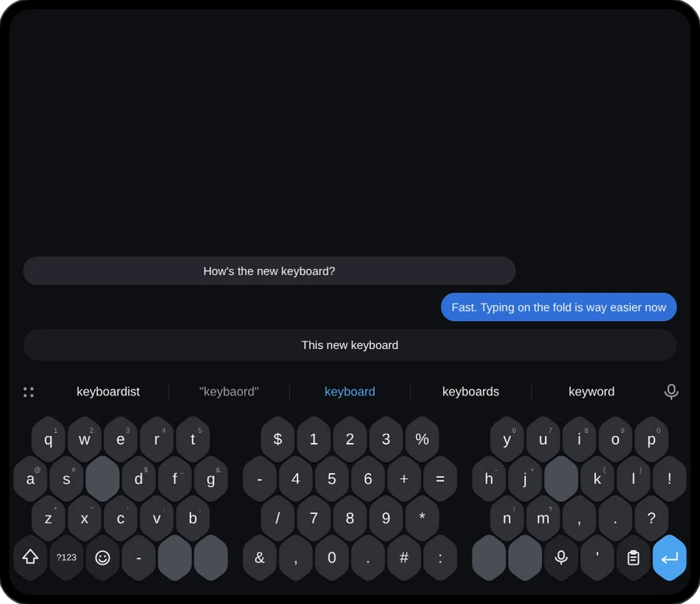Pick the quoted "keybaord" suggestion
This screenshot has height=604, width=700.
(229, 392)
